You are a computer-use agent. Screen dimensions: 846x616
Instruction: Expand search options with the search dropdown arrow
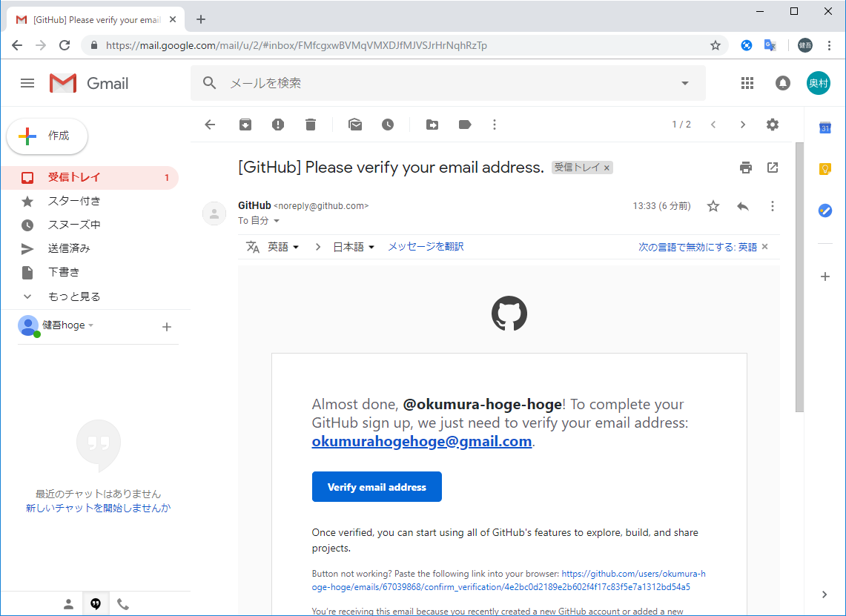684,83
